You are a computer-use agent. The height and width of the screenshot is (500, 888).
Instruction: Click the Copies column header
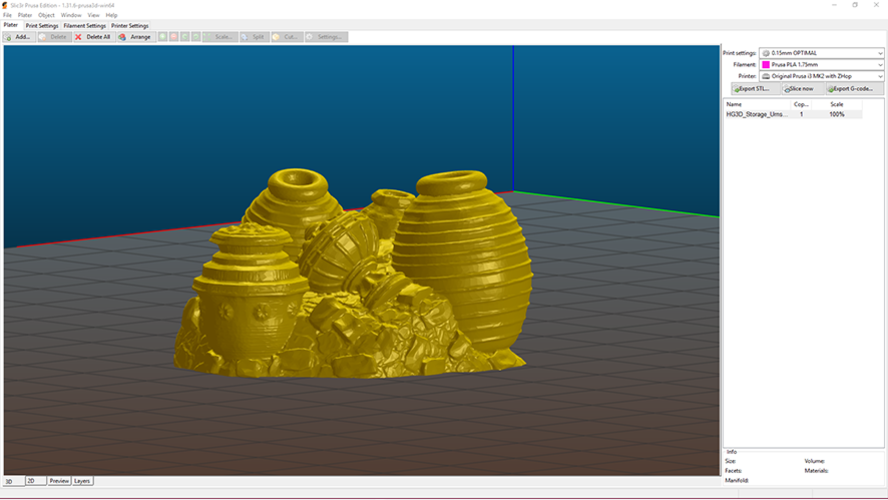[x=801, y=104]
